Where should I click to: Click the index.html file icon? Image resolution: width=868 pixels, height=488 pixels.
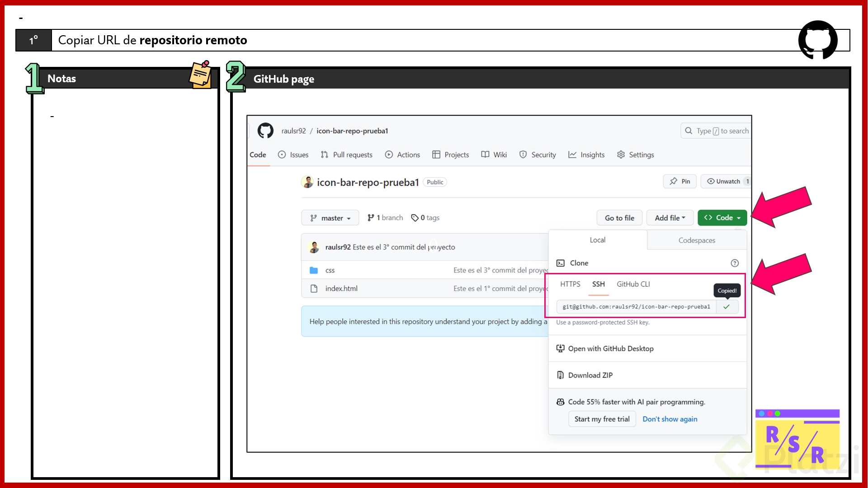314,288
